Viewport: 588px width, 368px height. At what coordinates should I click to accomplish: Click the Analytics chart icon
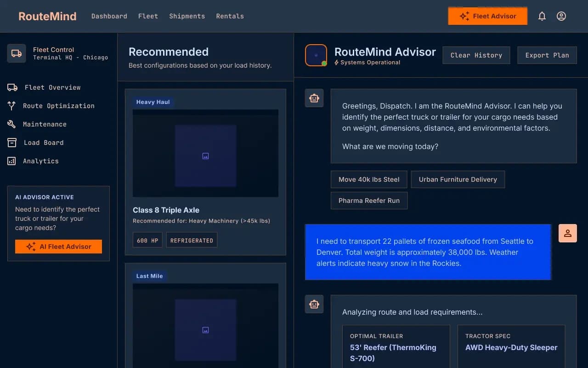[x=11, y=161]
